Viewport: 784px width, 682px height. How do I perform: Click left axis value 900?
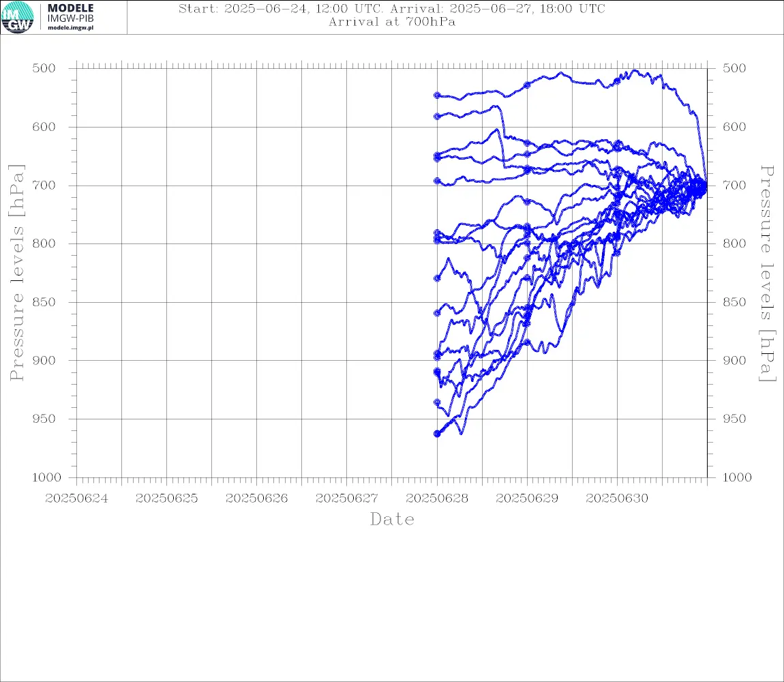[x=44, y=360]
